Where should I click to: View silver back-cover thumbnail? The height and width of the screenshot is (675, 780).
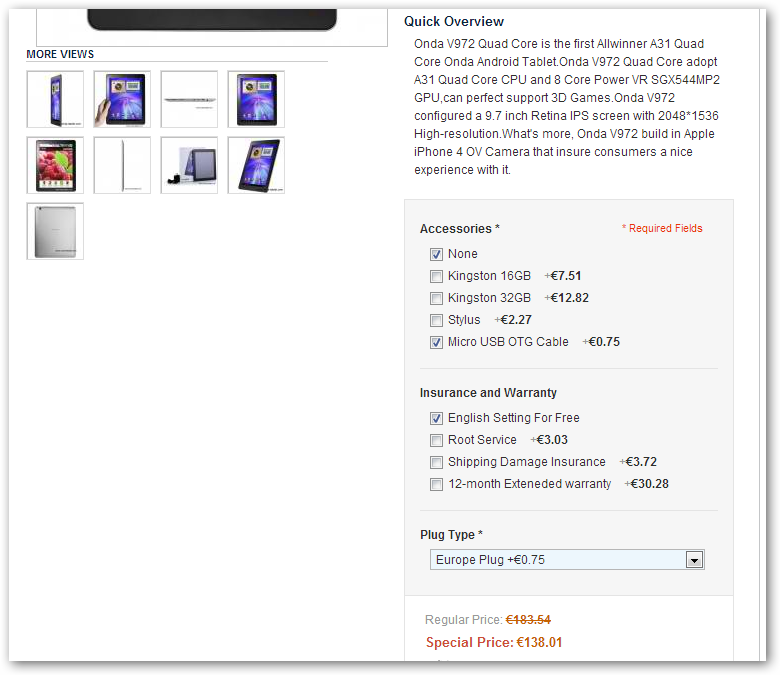[55, 231]
